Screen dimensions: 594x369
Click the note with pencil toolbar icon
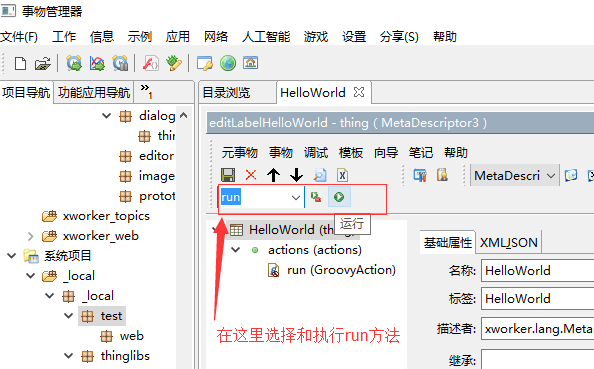pyautogui.click(x=205, y=63)
